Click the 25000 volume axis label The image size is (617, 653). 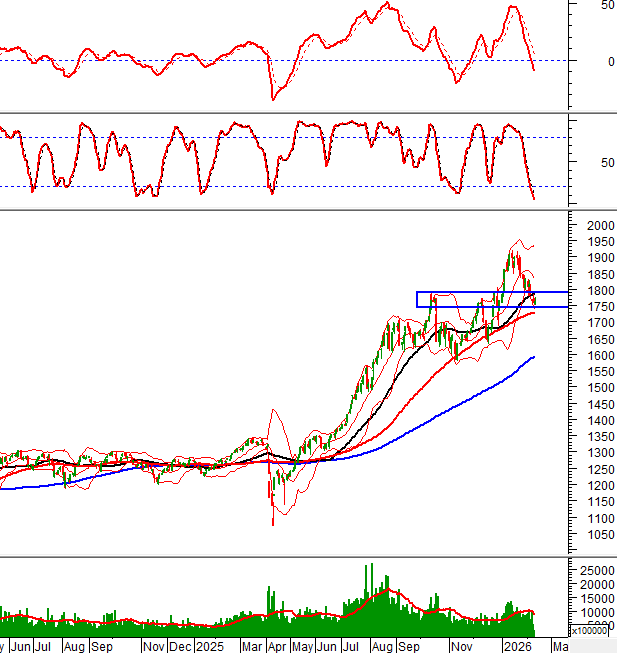tap(593, 569)
